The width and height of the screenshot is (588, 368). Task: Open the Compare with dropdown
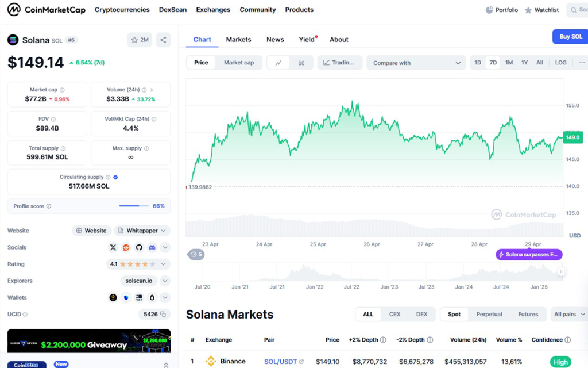(416, 63)
